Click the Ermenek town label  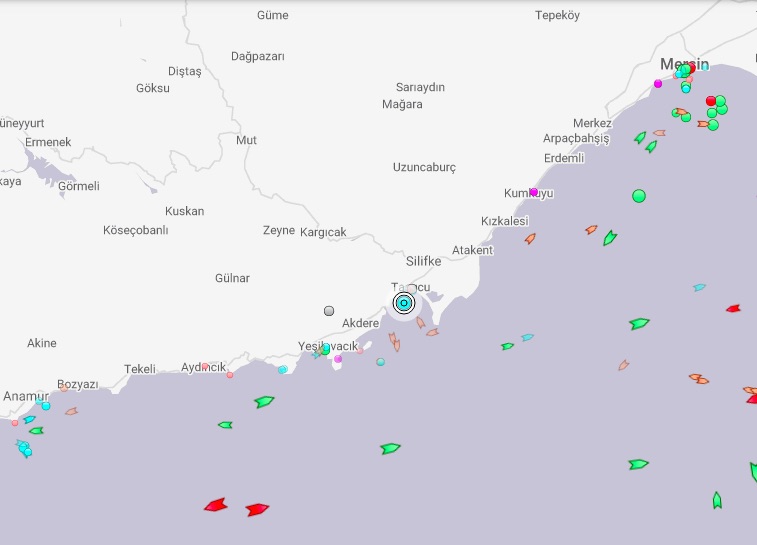pos(48,142)
